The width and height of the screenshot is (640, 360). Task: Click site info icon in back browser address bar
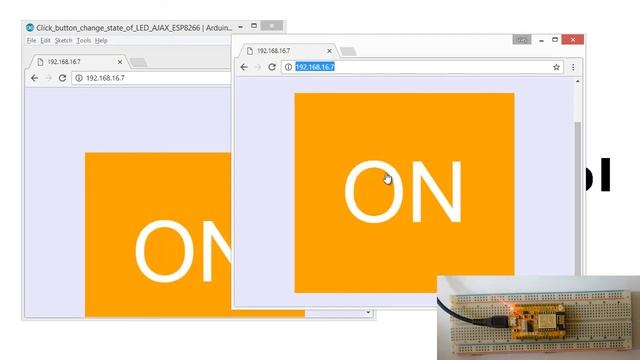79,78
